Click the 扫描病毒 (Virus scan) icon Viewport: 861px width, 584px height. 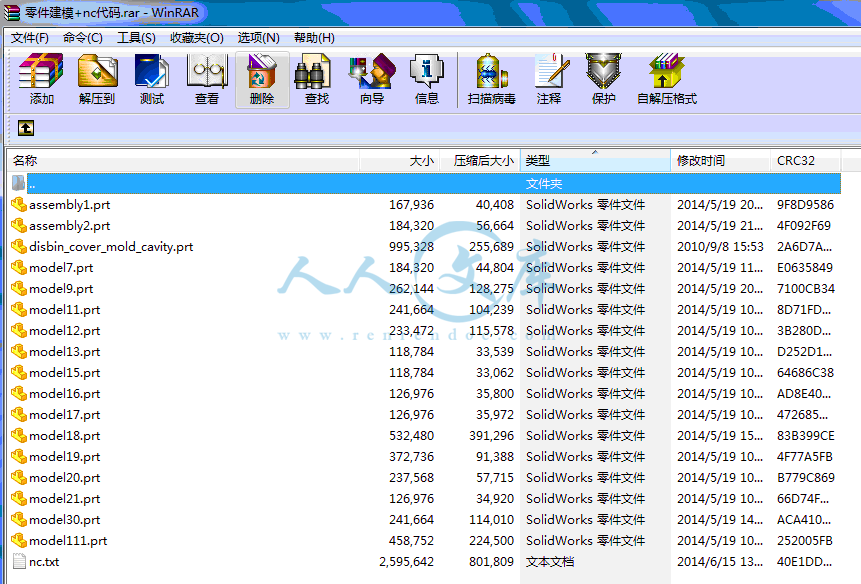coord(491,71)
